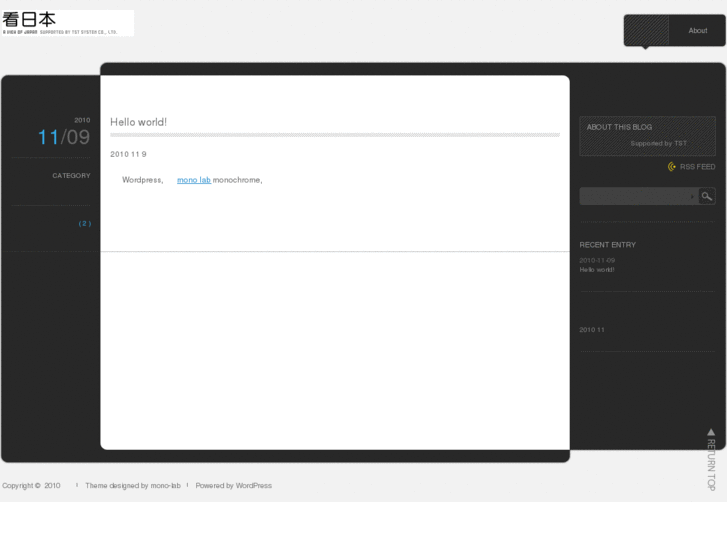Open recent entry Hello world! in sidebar

tap(597, 270)
